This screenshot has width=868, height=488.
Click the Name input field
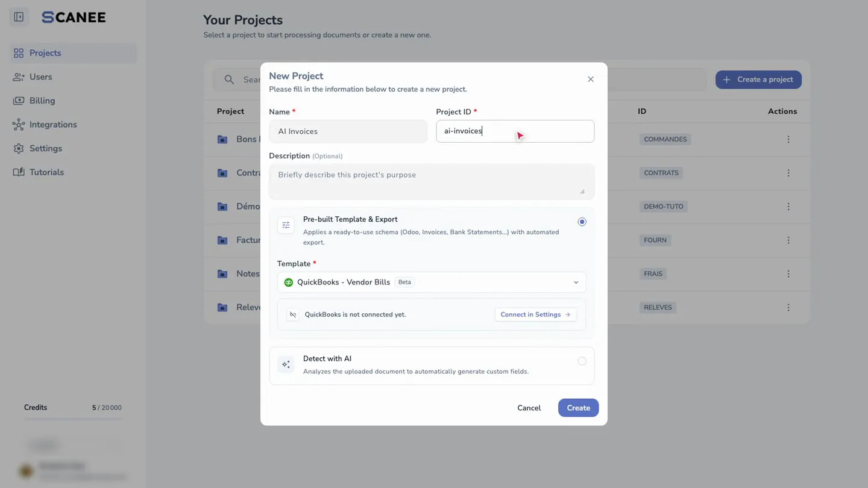[348, 131]
